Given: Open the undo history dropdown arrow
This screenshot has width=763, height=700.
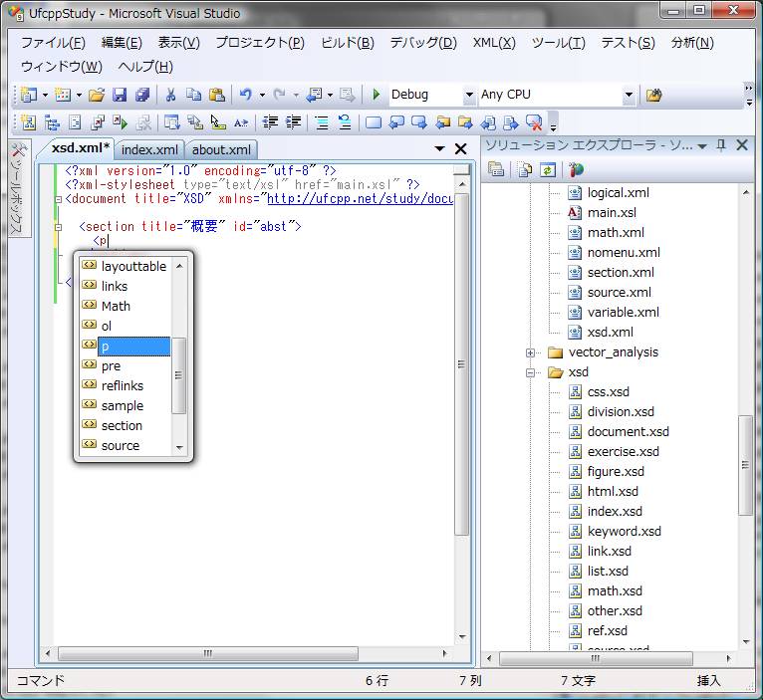Looking at the screenshot, I should point(262,96).
